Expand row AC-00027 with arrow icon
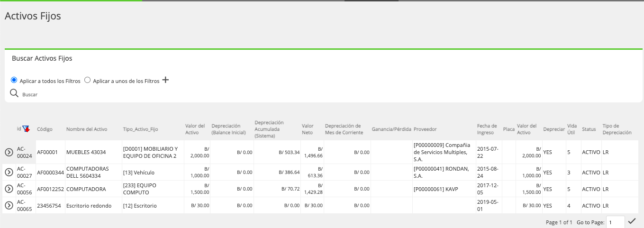The image size is (644, 228). coord(9,173)
